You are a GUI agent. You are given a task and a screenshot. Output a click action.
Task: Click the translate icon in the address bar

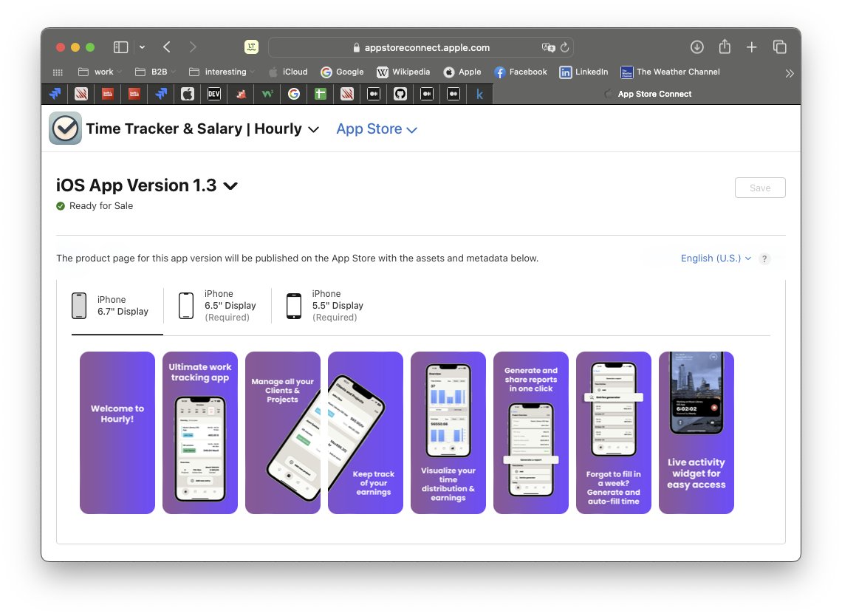pyautogui.click(x=548, y=47)
